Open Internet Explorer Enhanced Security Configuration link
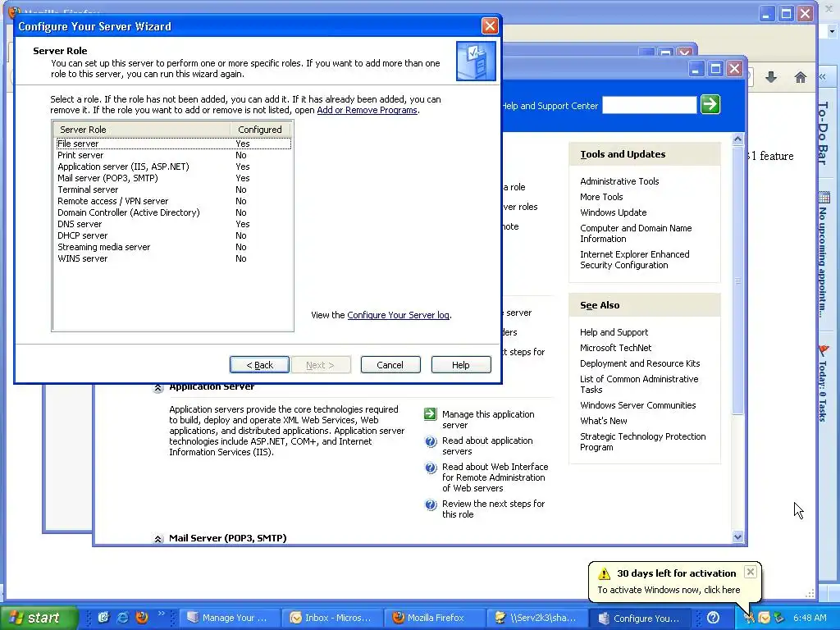Screen dimensions: 840x630 pyautogui.click(x=634, y=260)
